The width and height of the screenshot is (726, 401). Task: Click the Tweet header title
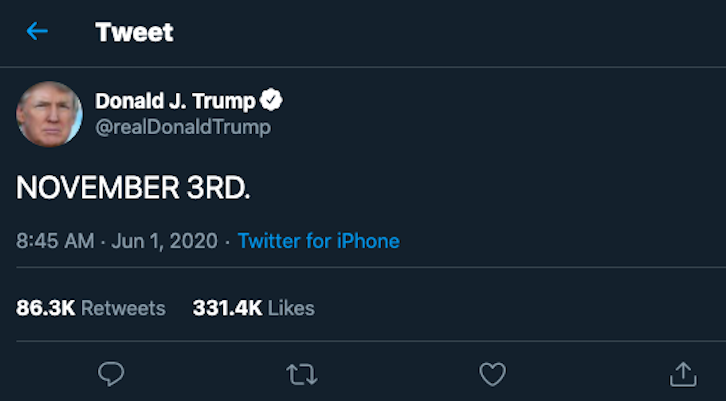click(134, 32)
